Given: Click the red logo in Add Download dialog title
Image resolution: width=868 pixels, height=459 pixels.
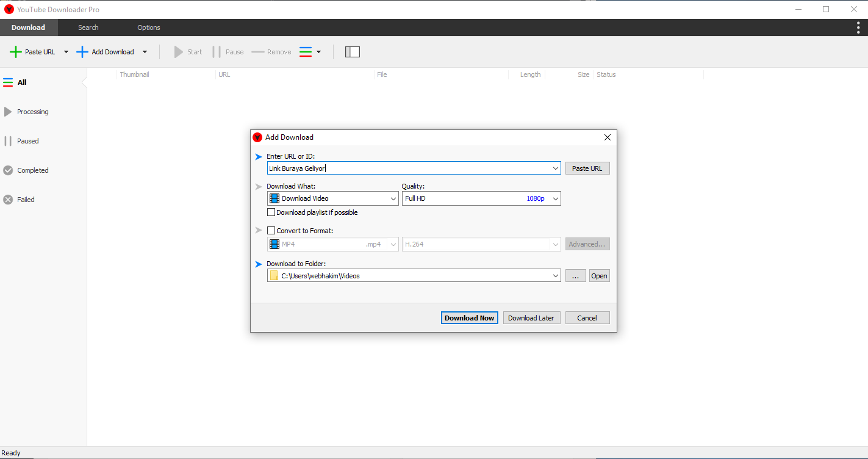Looking at the screenshot, I should (257, 137).
